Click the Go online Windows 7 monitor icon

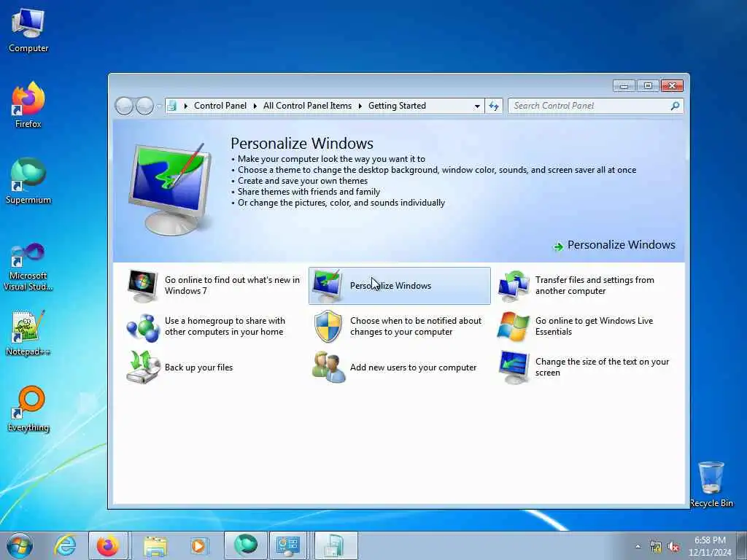pos(142,286)
